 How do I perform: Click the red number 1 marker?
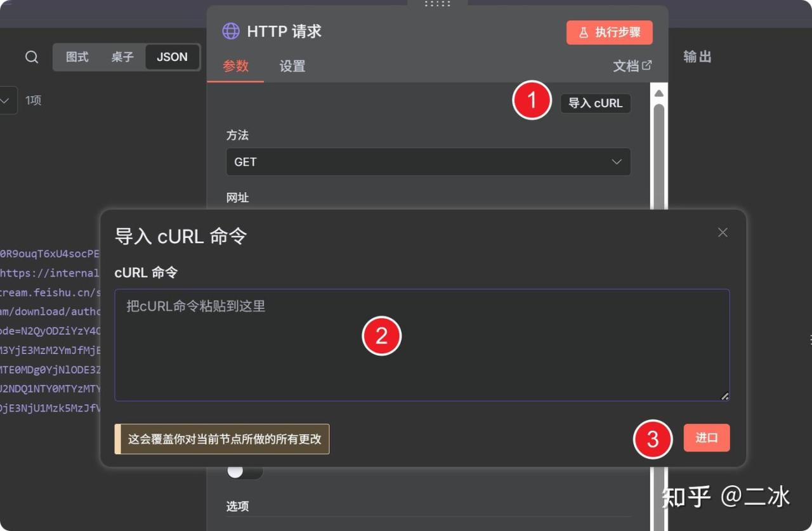pyautogui.click(x=532, y=100)
